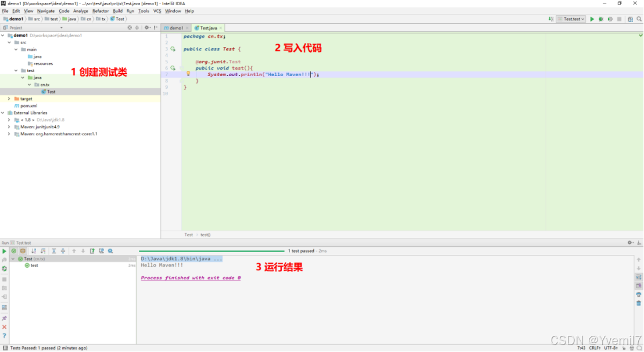Viewport: 644px width, 352px height.
Task: Open the Refactor menu
Action: (100, 11)
